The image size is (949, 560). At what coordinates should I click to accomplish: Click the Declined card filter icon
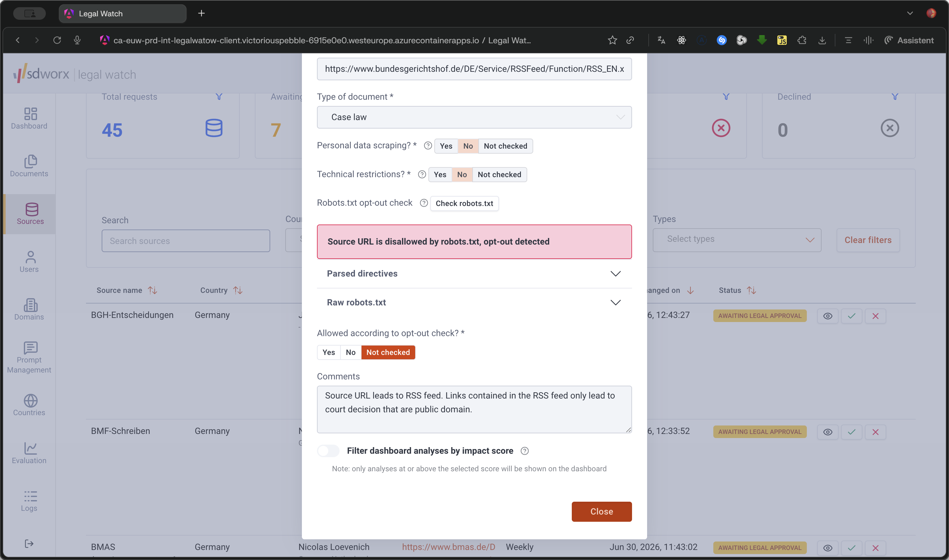tap(895, 97)
